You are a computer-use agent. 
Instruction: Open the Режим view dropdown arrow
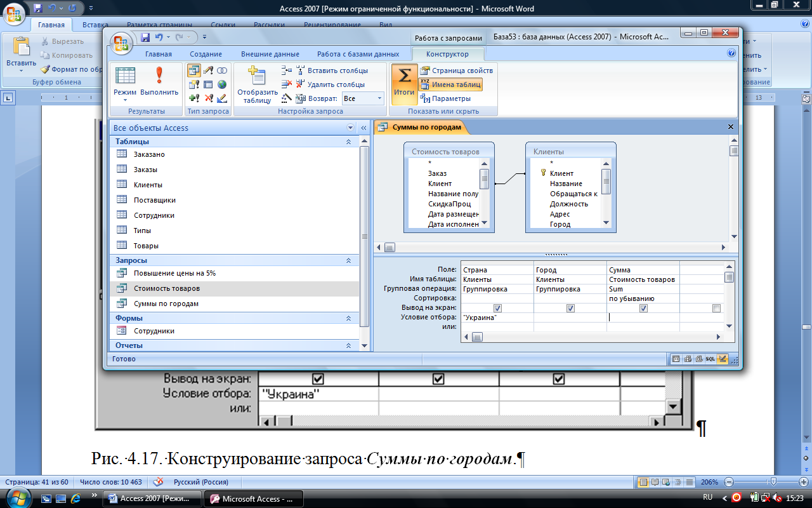(x=125, y=100)
